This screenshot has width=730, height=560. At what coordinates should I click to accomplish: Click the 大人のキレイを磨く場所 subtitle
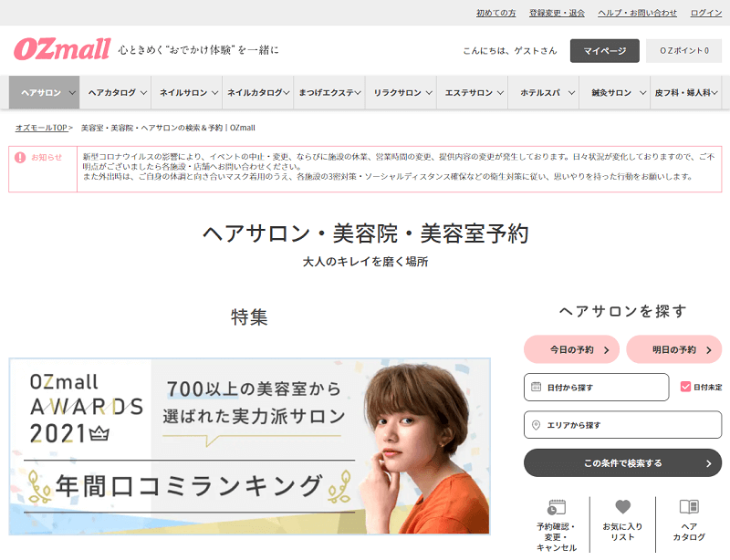(x=366, y=262)
